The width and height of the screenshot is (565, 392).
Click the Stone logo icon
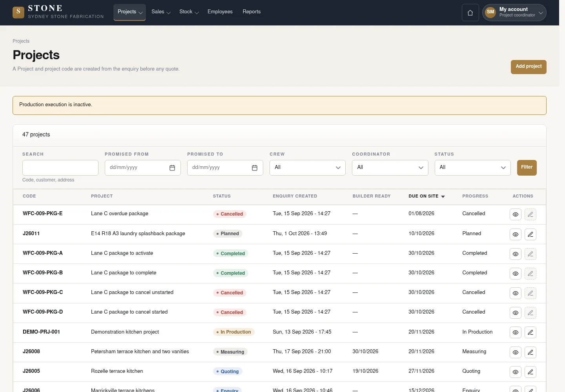[x=18, y=12]
